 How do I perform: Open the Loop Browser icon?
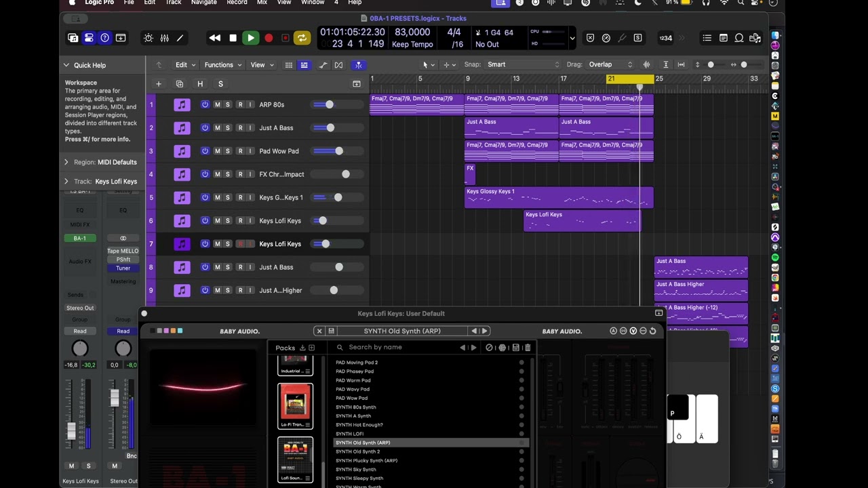tap(739, 38)
